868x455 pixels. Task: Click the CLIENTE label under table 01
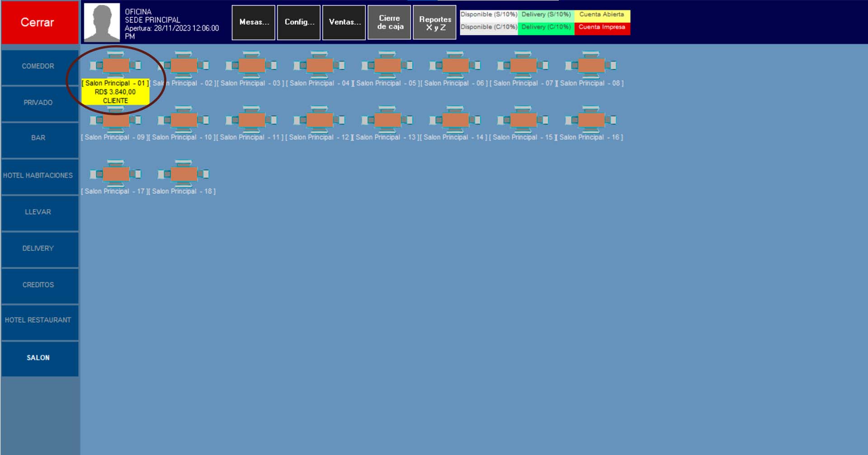pyautogui.click(x=115, y=100)
